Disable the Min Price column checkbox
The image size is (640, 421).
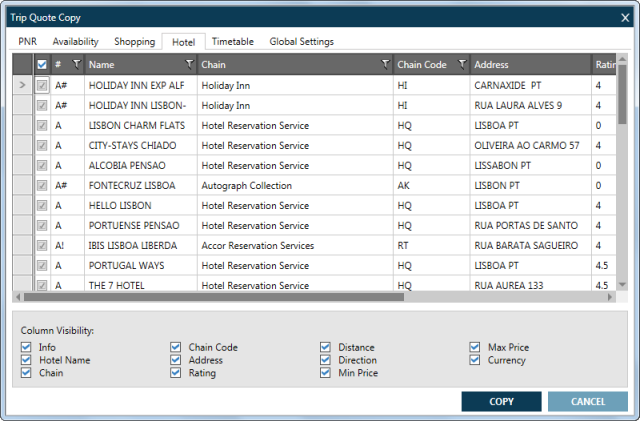click(325, 373)
